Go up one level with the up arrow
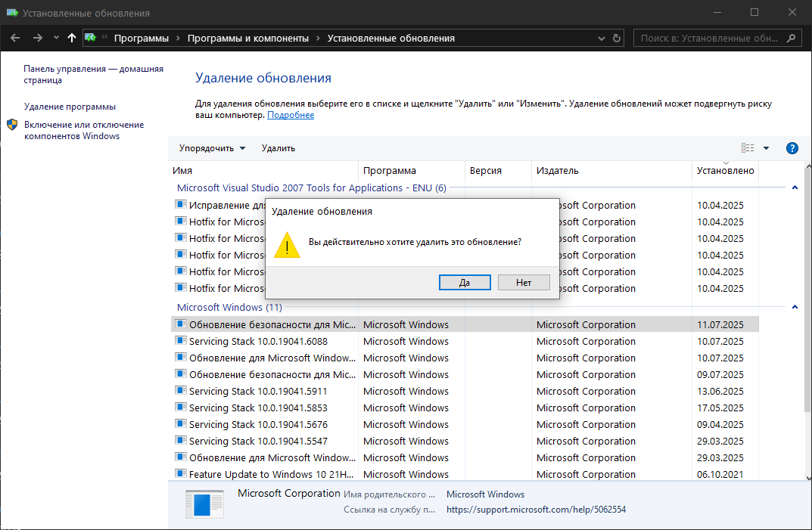This screenshot has width=812, height=530. point(71,38)
